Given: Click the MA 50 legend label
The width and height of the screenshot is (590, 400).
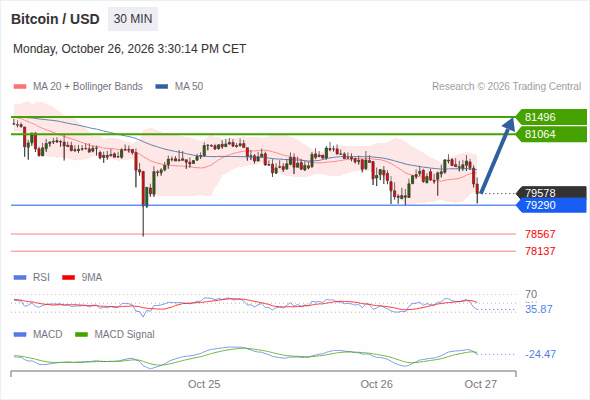Looking at the screenshot, I should tap(189, 87).
